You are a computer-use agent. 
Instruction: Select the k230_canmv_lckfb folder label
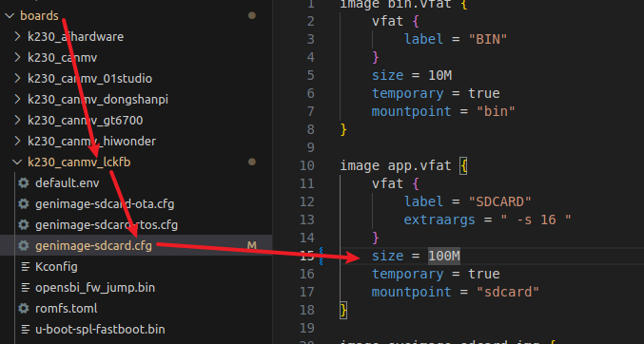(x=79, y=162)
